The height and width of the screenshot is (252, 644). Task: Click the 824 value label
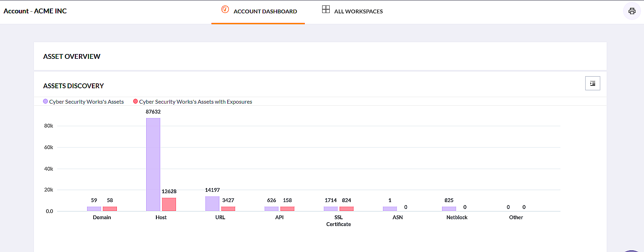(x=346, y=200)
